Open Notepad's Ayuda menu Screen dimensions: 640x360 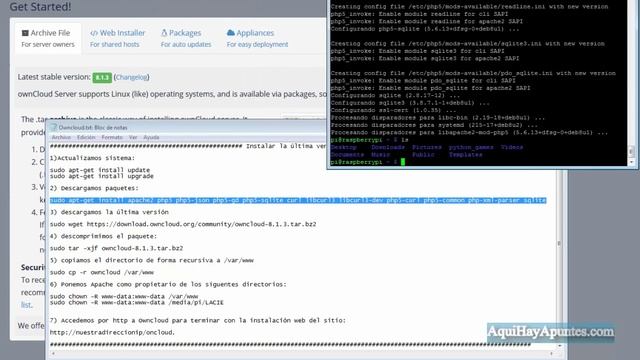(151, 138)
